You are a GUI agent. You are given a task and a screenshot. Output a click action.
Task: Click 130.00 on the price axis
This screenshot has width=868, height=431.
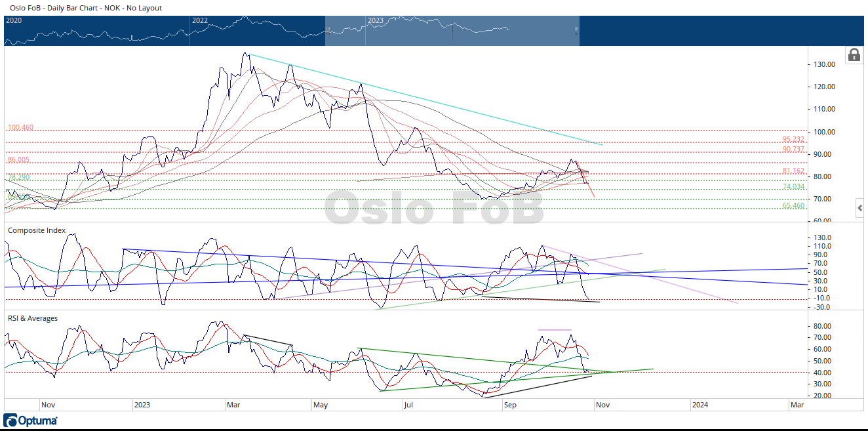[824, 64]
